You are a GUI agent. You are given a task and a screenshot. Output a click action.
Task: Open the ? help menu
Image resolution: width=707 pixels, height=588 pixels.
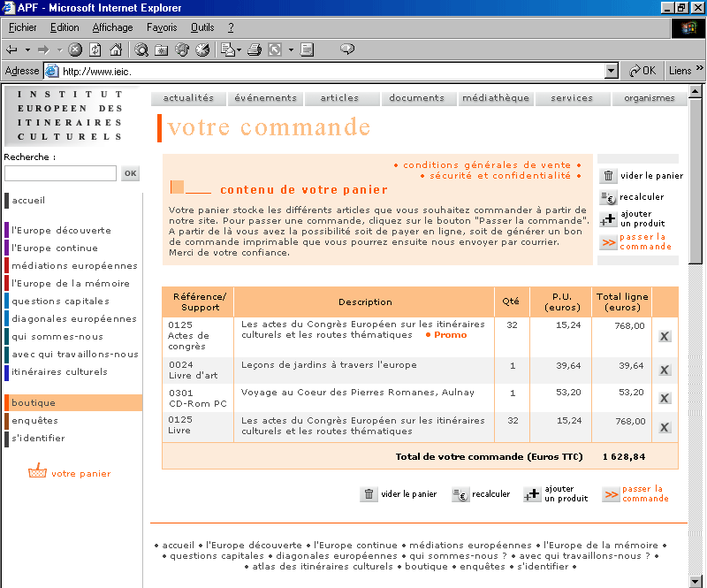231,27
